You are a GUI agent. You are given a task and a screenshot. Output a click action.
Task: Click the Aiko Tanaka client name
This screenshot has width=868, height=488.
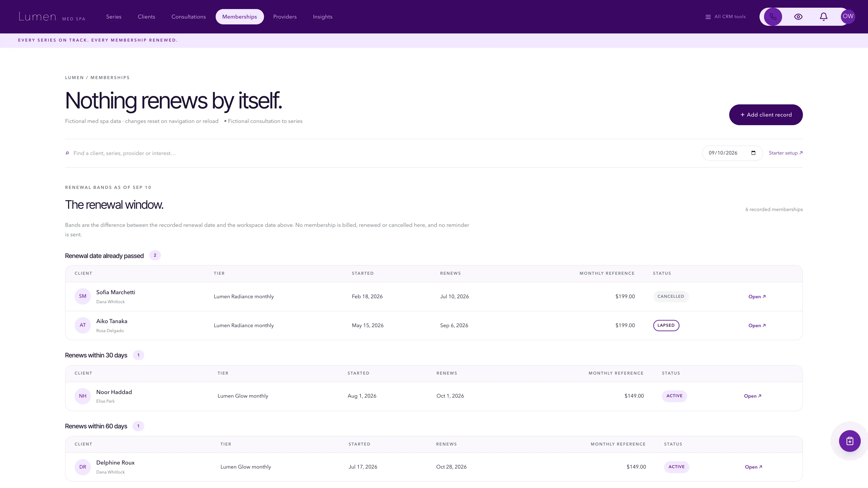(111, 321)
